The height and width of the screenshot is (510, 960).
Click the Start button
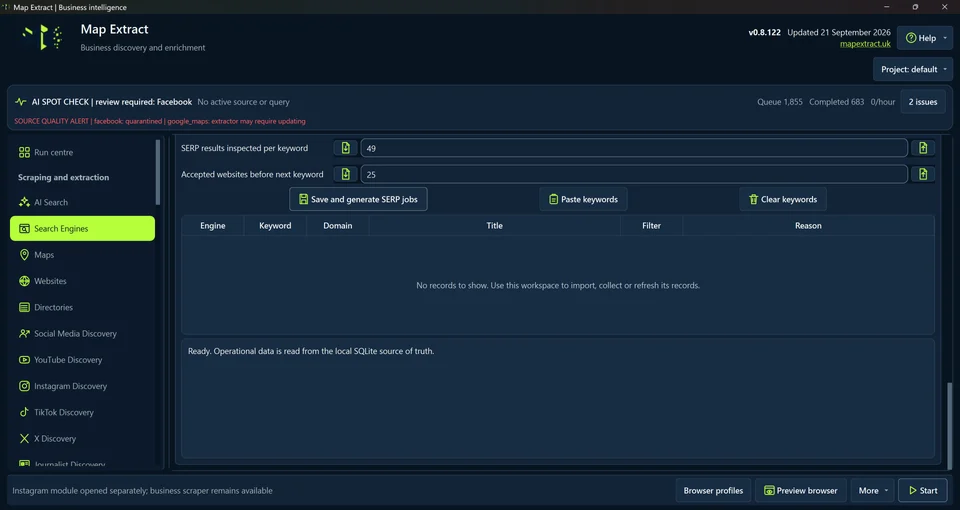pos(923,490)
